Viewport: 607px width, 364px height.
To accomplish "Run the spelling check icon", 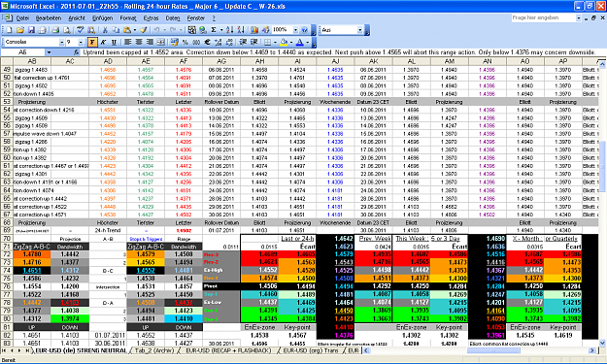I will (x=81, y=30).
